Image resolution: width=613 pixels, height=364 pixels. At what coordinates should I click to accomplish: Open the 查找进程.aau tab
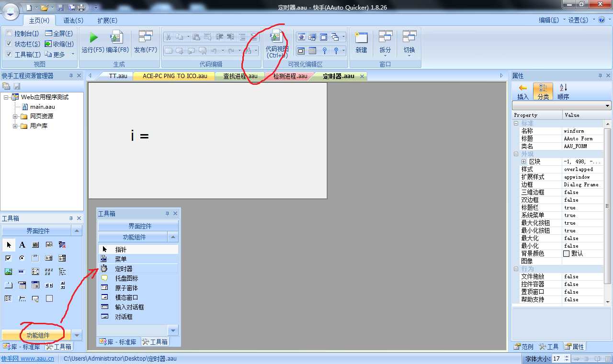[x=240, y=76]
